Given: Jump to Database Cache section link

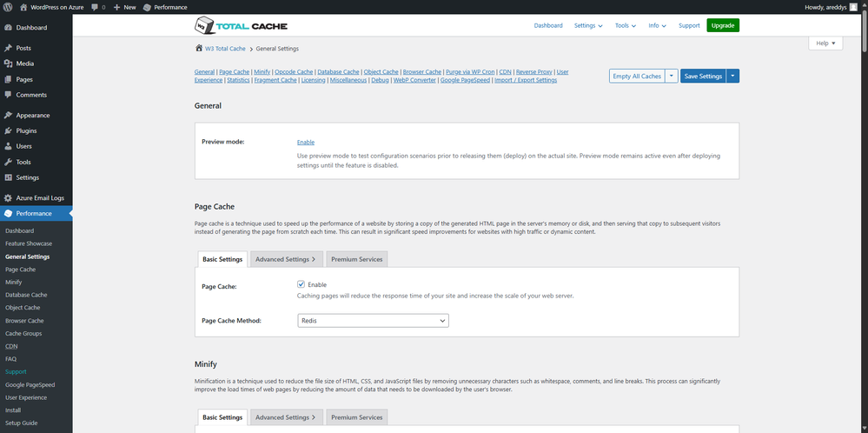Looking at the screenshot, I should click(338, 72).
